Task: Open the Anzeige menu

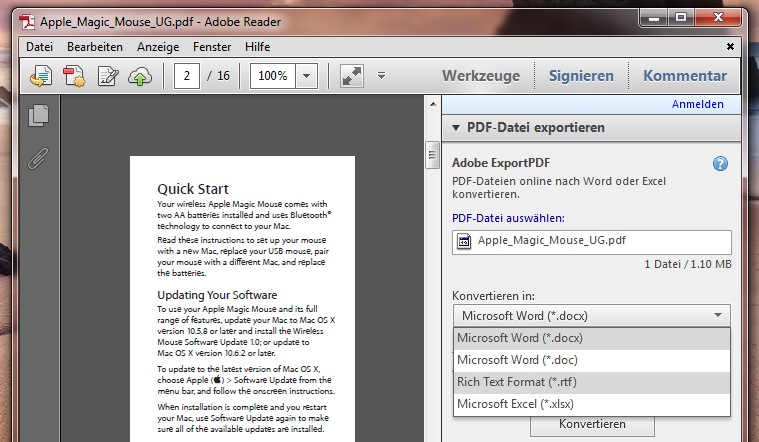Action: click(x=158, y=47)
